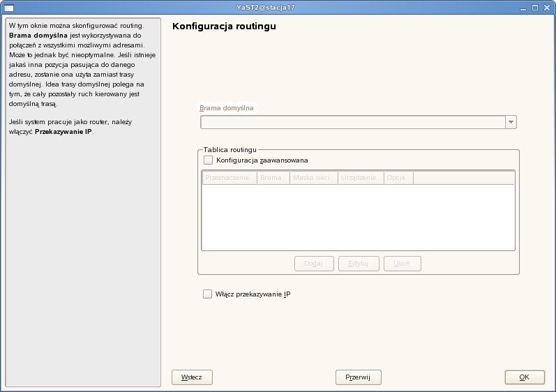Click the Konfiguracja routingu heading
556x392 pixels.
(224, 27)
